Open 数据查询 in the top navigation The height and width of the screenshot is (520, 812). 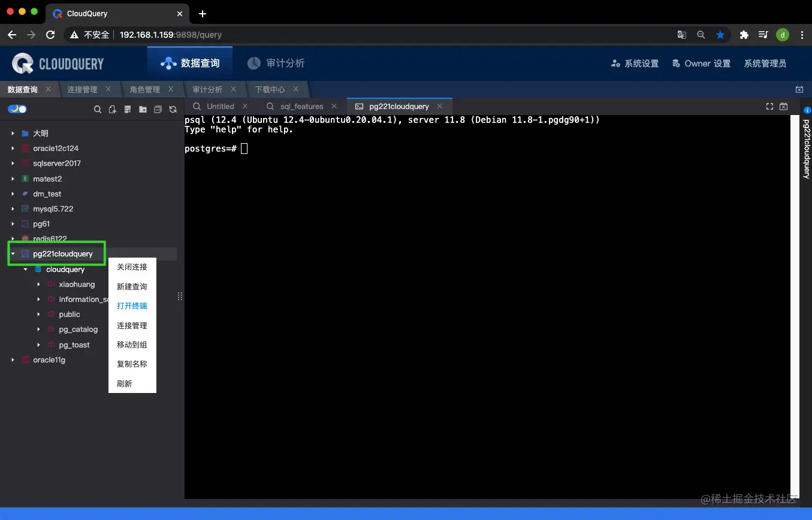pos(190,63)
